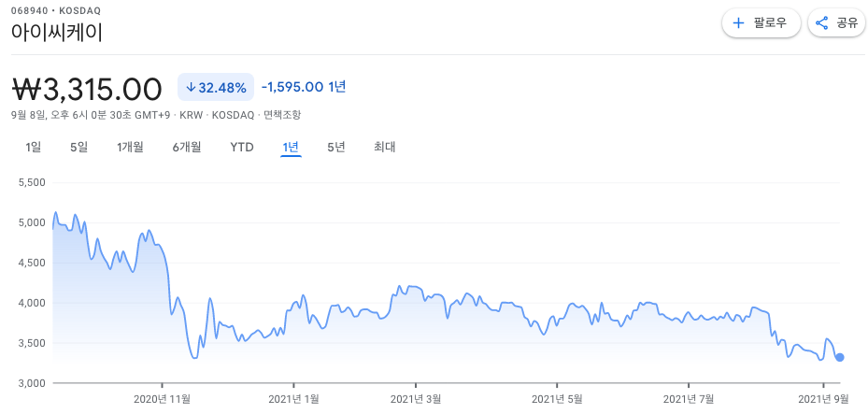Click the 2020년 11월 axis label
Viewport: 868px width, 414px height.
pos(163,398)
